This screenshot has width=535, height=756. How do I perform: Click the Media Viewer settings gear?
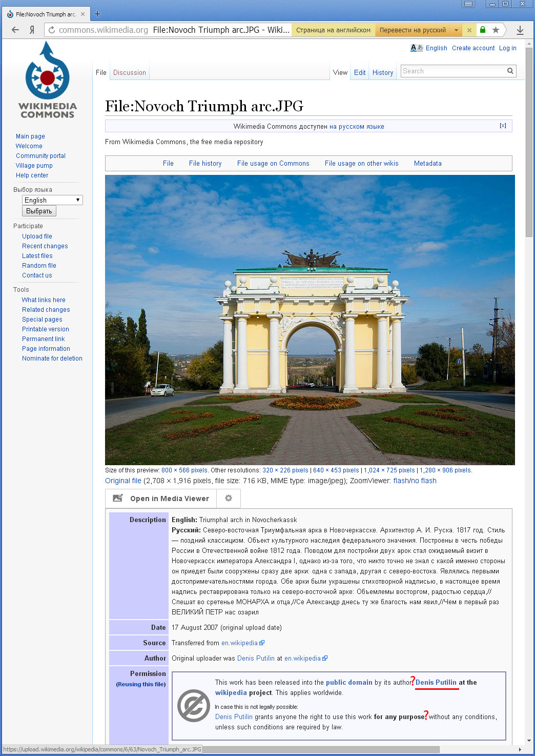tap(229, 498)
